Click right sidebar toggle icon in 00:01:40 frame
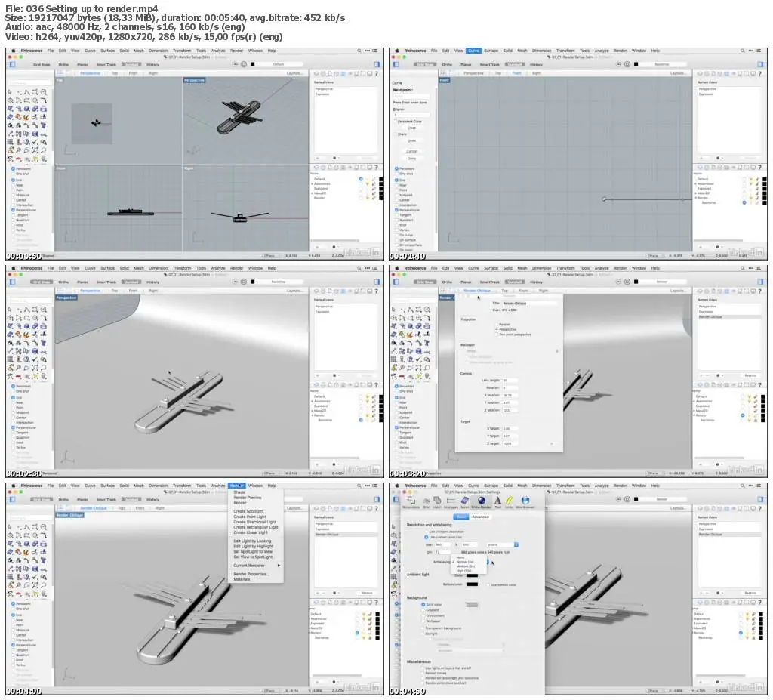 click(x=761, y=65)
